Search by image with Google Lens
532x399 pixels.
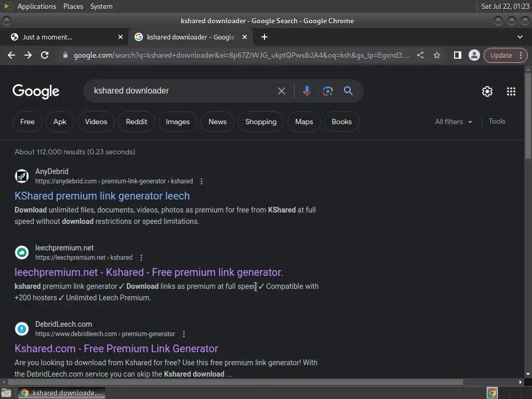[327, 91]
